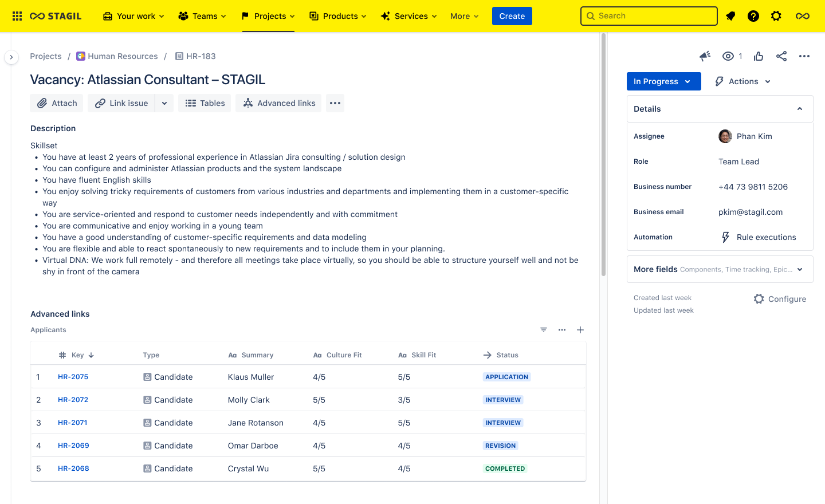Click the REVISION status badge
The height and width of the screenshot is (504, 825).
500,446
